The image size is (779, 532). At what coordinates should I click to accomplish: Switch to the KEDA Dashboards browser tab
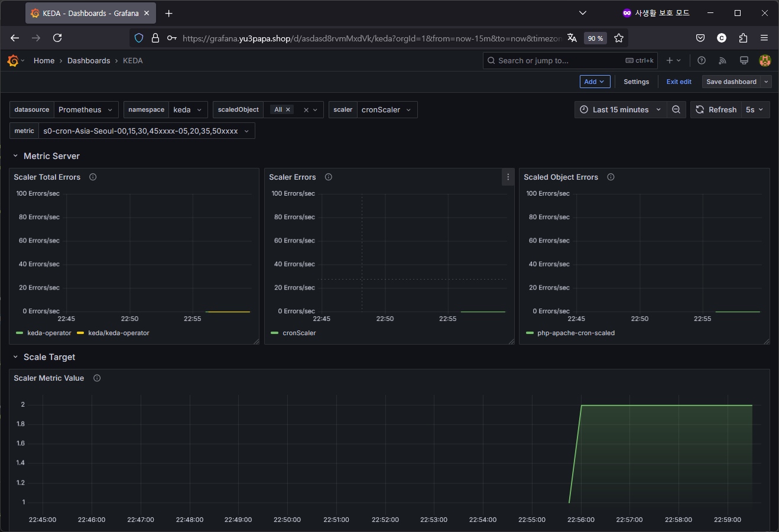coord(90,13)
